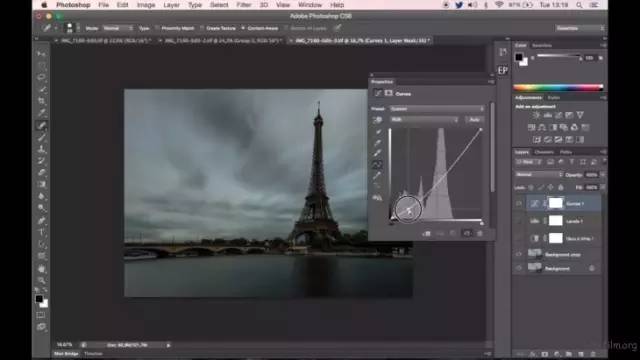Click the EP collapsed panel icon
The image size is (640, 360).
click(503, 70)
